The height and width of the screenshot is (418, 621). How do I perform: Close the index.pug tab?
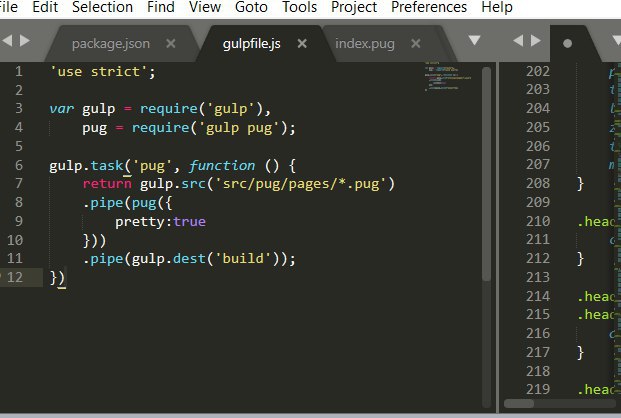coord(415,43)
